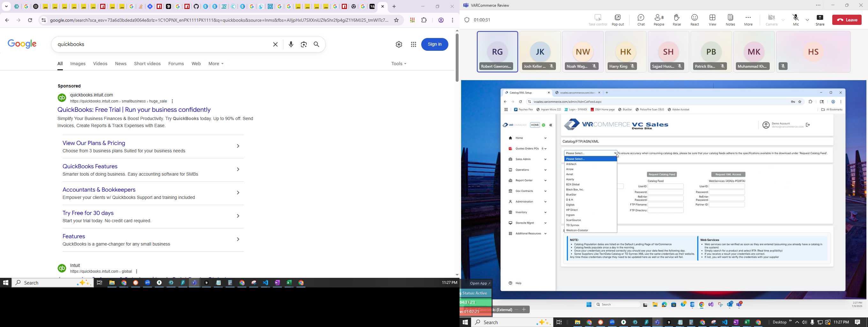Leave the Teams meeting
This screenshot has width=868, height=327.
coord(847,20)
